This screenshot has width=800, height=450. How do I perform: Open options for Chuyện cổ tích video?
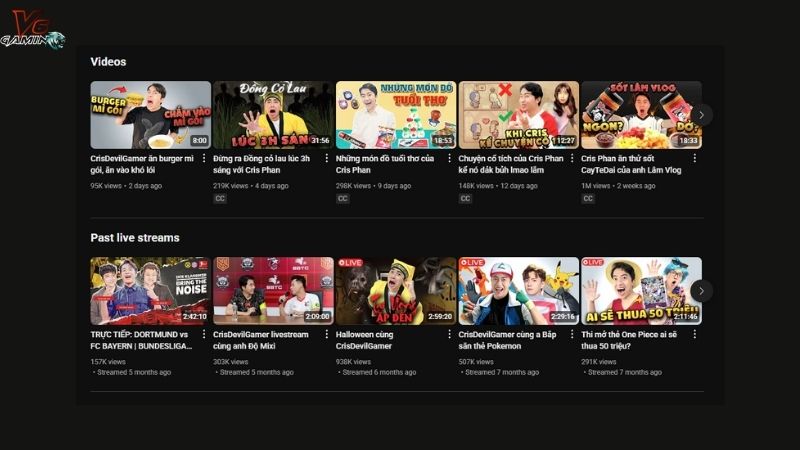pyautogui.click(x=572, y=158)
